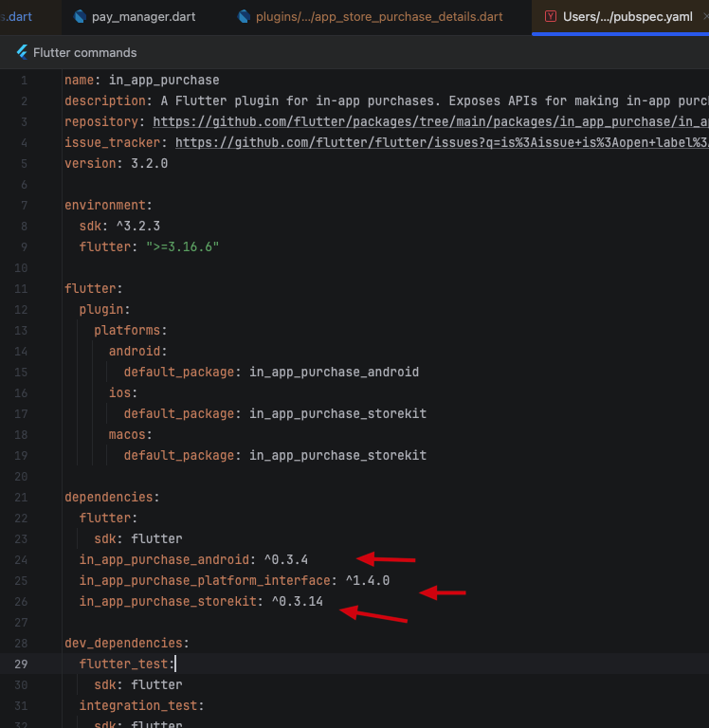Click sdk: ^3.2.3 value
The image size is (709, 728).
point(119,227)
